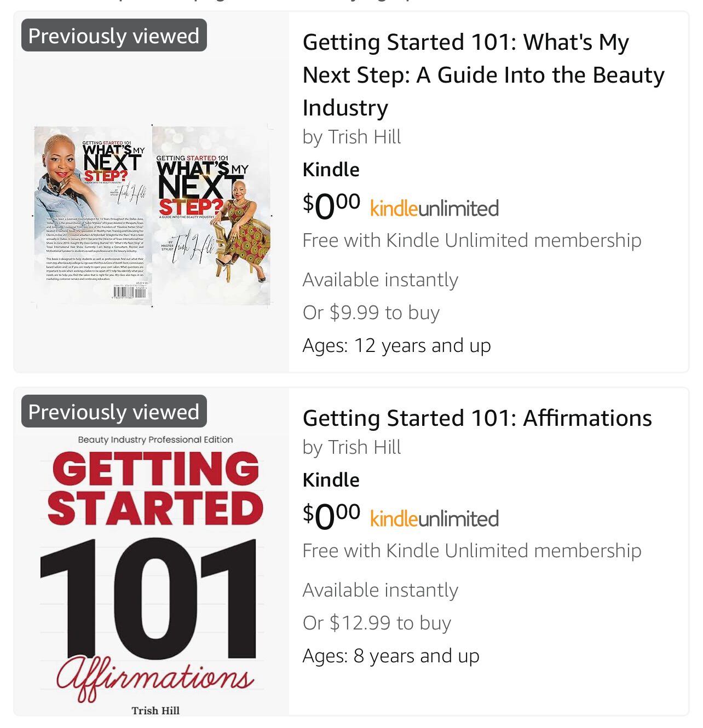The width and height of the screenshot is (703, 728).
Task: Open the title link ending in Beauty Industry
Action: click(483, 74)
